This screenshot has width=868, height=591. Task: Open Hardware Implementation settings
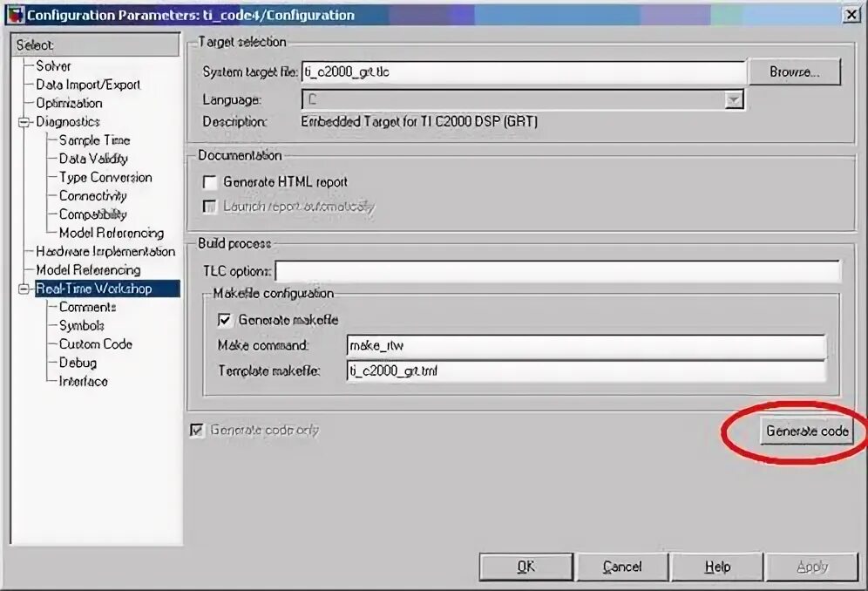point(105,251)
